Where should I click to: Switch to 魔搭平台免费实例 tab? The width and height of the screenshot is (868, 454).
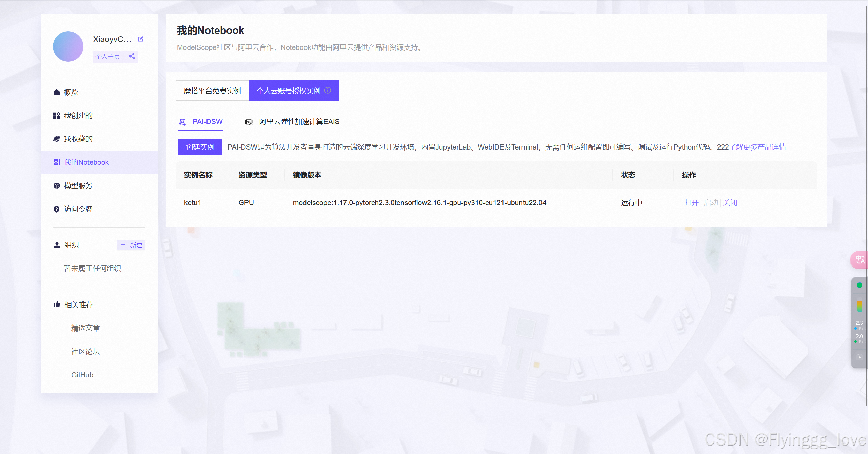coord(212,91)
